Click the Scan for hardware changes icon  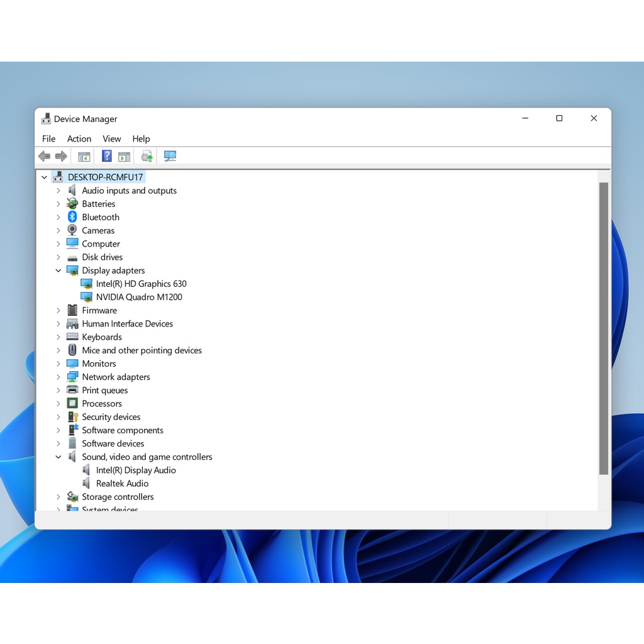170,157
